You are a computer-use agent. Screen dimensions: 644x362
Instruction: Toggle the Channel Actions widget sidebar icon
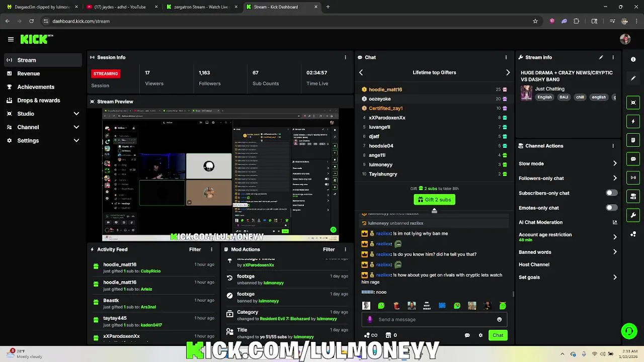(633, 197)
